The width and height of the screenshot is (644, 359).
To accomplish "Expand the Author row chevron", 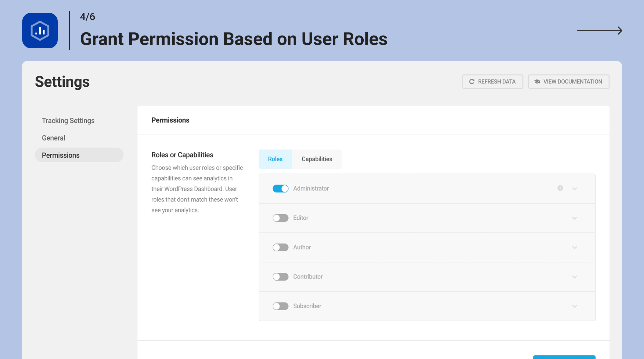I will 575,248.
